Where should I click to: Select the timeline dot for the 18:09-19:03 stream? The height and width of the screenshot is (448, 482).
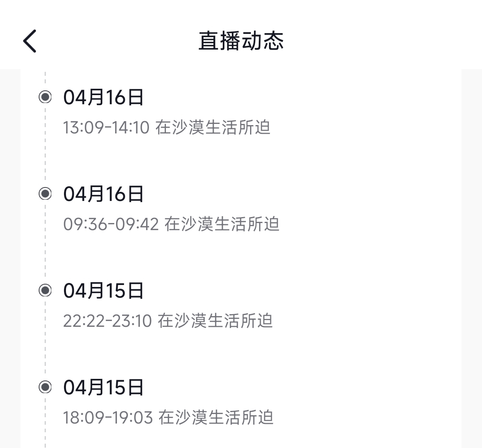(x=45, y=387)
